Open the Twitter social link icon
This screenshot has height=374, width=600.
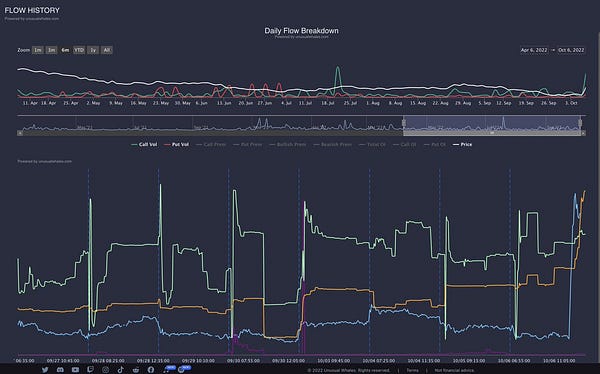(x=45, y=370)
